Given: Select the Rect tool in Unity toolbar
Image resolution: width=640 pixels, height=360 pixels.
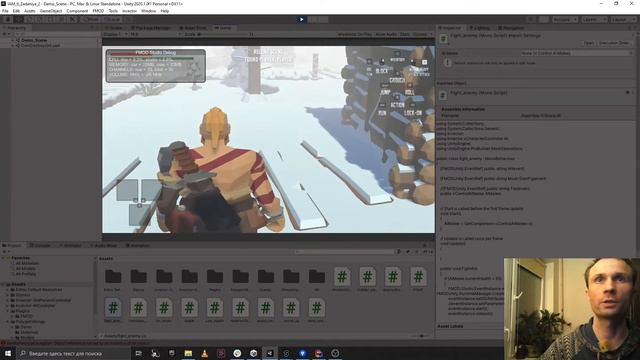Looking at the screenshot, I should point(51,19).
